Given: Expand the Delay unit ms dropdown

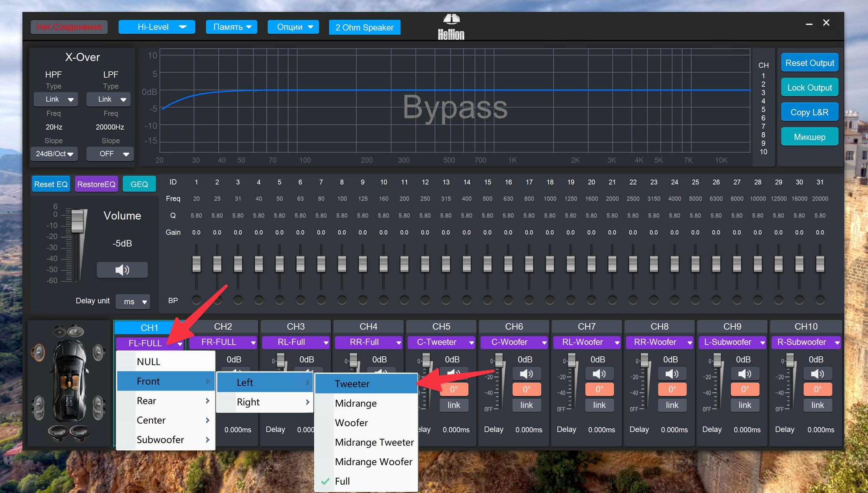Looking at the screenshot, I should 133,302.
